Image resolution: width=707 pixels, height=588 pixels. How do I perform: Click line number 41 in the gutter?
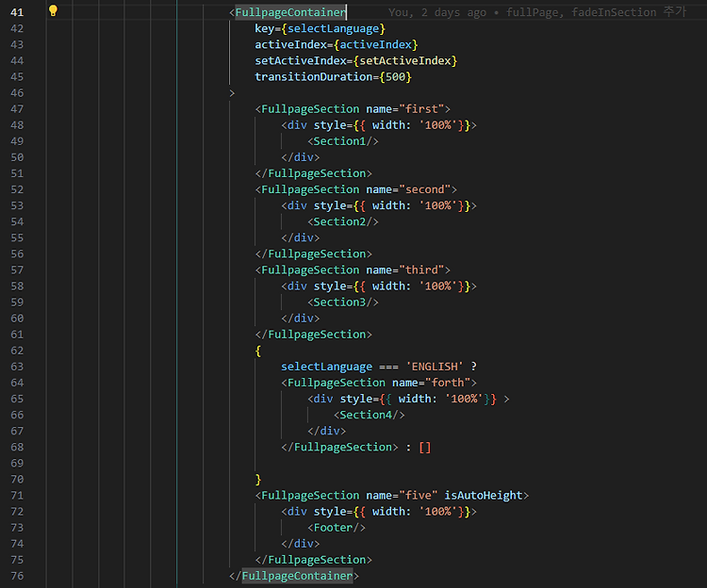pyautogui.click(x=17, y=12)
